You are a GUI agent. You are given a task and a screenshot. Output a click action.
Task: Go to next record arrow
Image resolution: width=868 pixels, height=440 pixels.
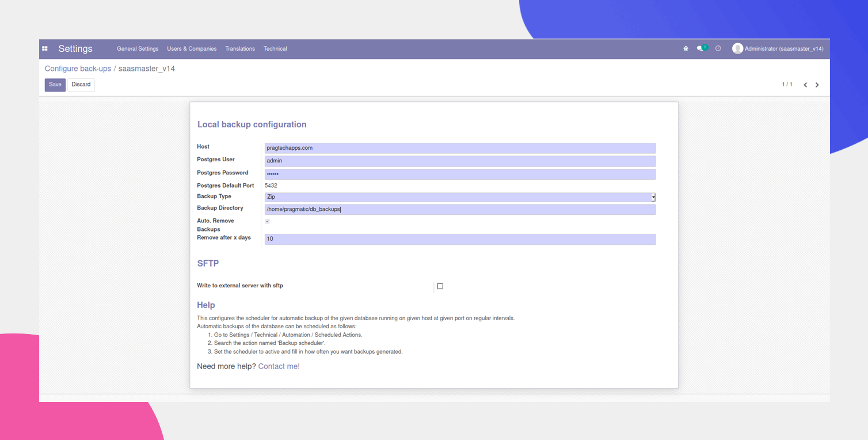click(817, 85)
